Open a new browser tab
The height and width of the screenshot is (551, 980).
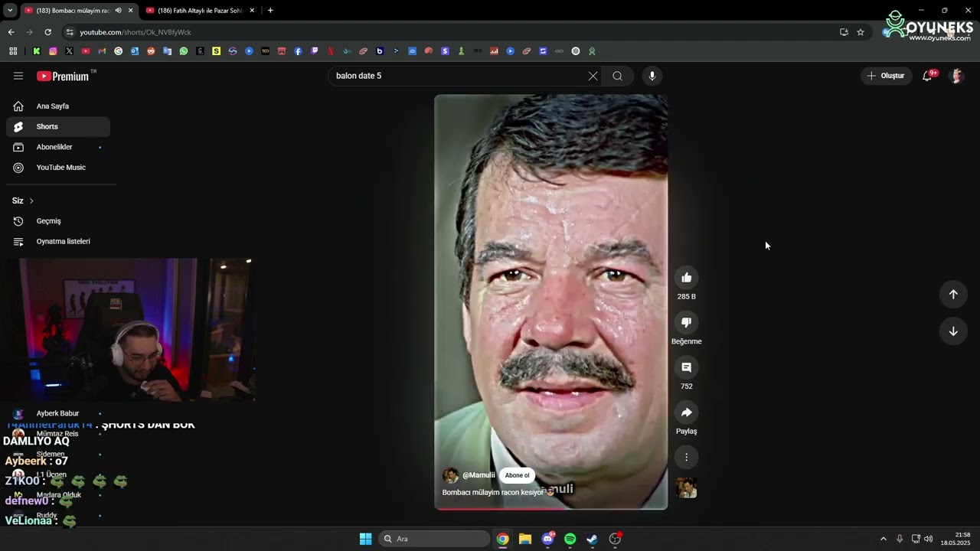coord(270,11)
